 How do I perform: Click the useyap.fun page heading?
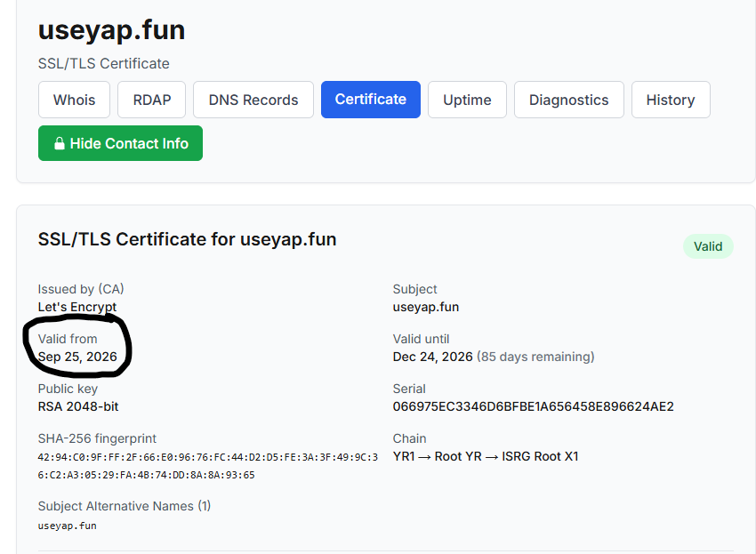pyautogui.click(x=111, y=30)
